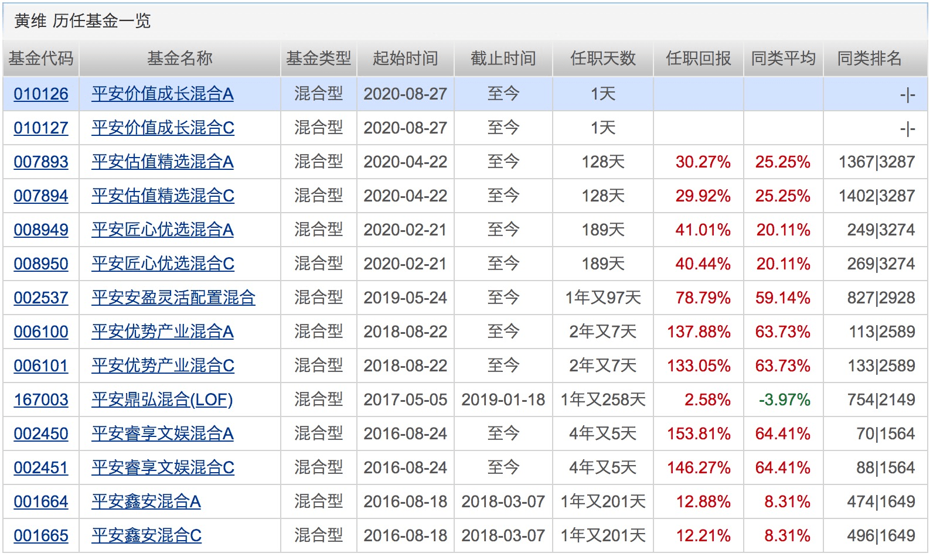Click the 起始时间 column header
The width and height of the screenshot is (933, 560).
406,58
